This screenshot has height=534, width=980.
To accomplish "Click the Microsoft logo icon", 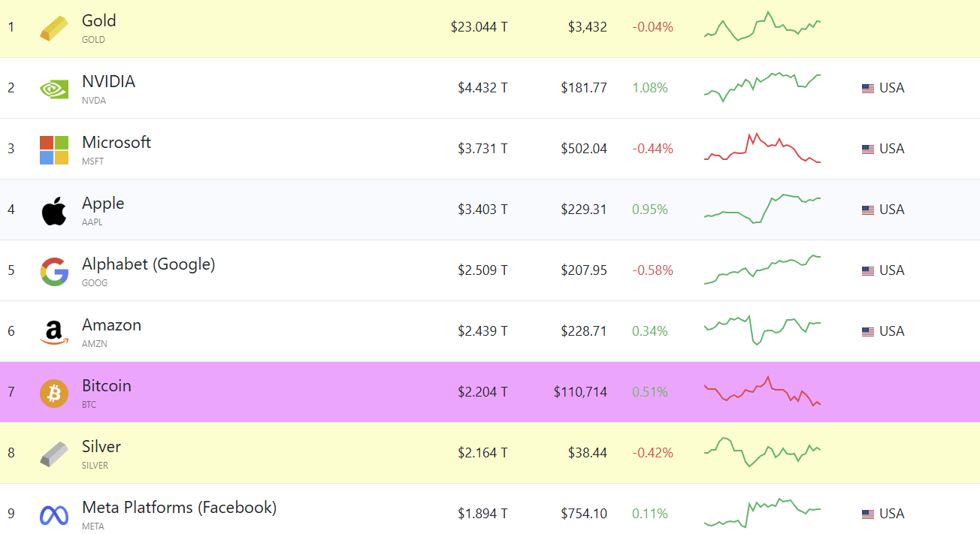I will point(54,149).
